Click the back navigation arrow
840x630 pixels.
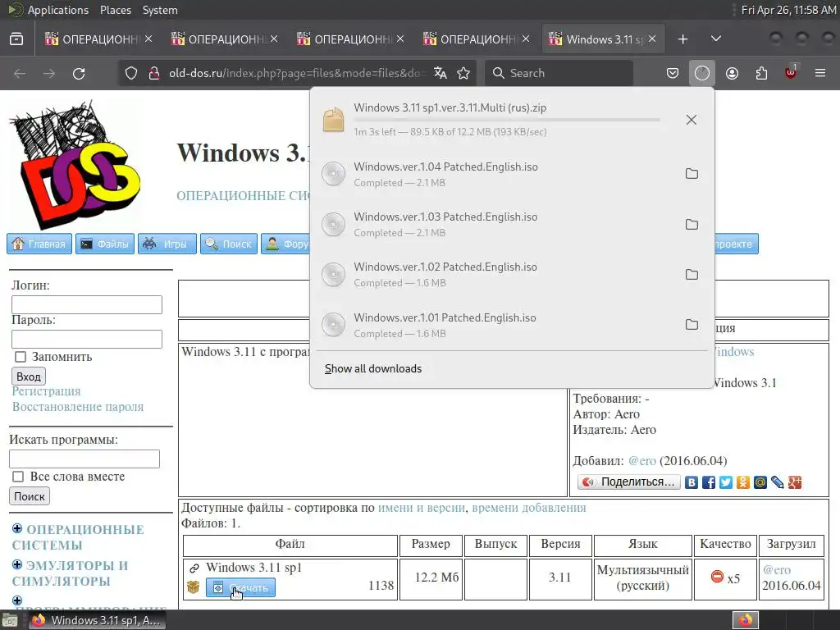tap(20, 73)
